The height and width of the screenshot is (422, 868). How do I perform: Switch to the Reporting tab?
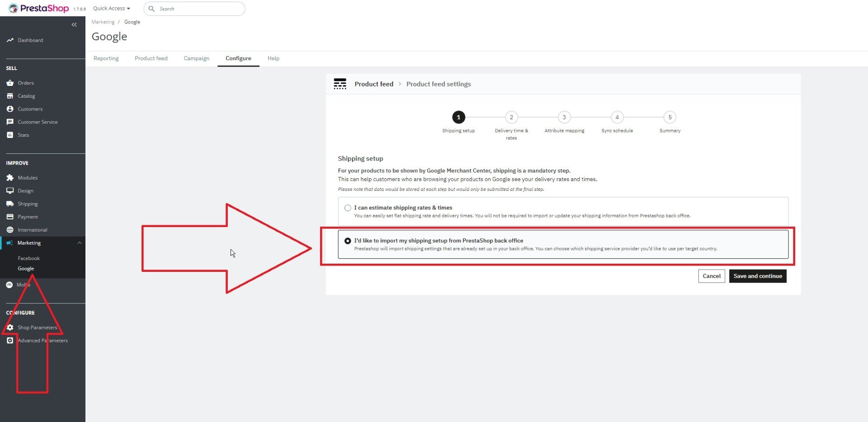point(106,58)
